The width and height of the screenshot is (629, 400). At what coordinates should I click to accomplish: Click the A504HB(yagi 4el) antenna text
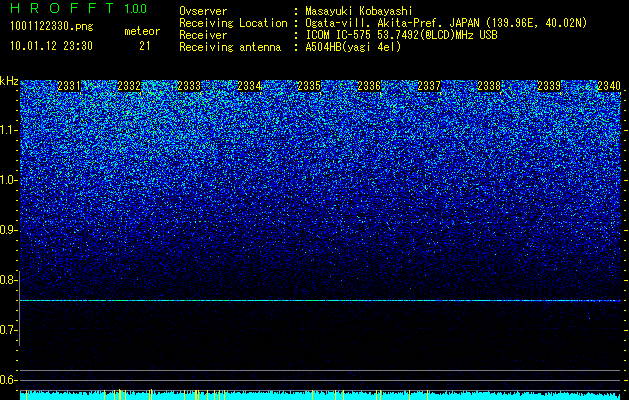pos(353,47)
